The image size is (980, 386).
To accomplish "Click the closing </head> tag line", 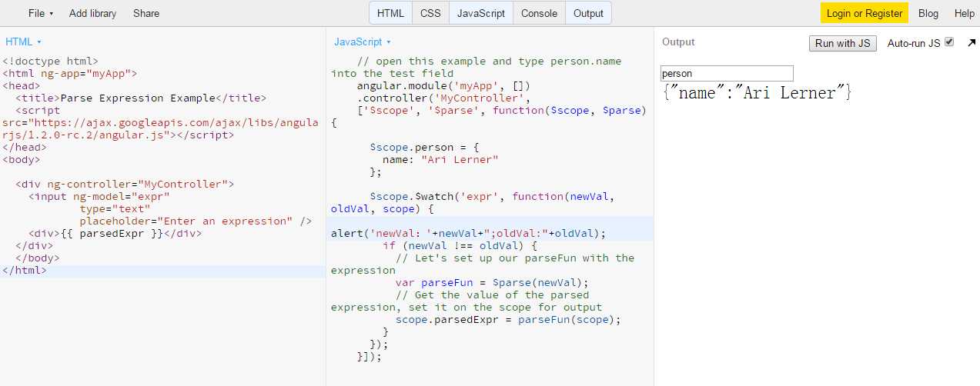I will pyautogui.click(x=24, y=147).
